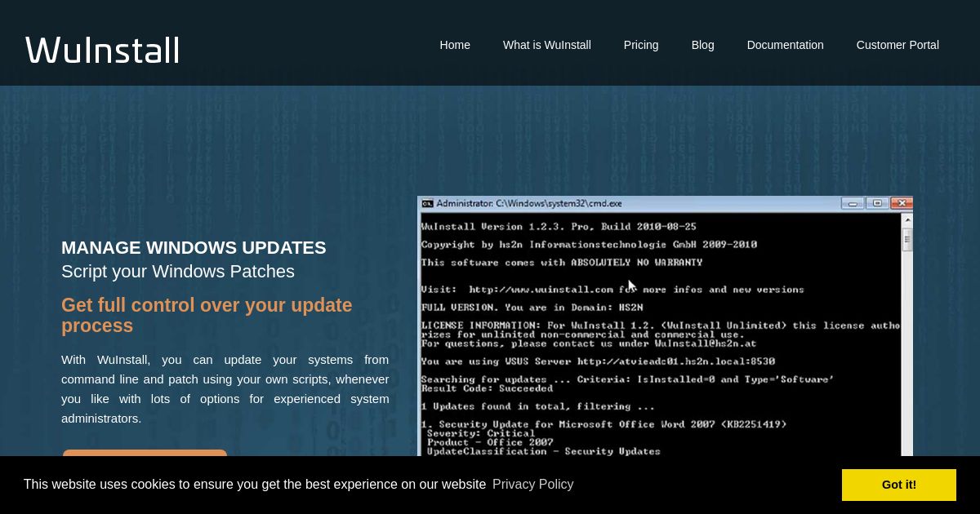This screenshot has height=514, width=980.
Task: Dismiss cookie banner with Got it!
Action: point(899,485)
